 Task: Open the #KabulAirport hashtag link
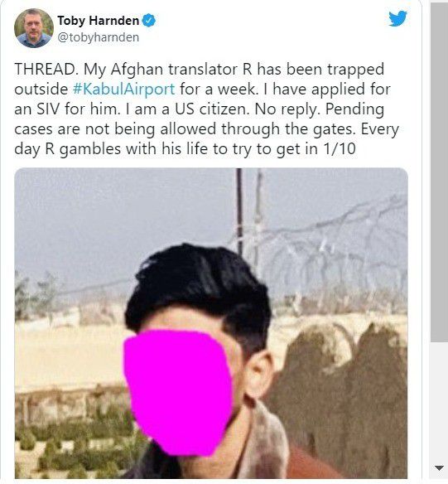[124, 90]
